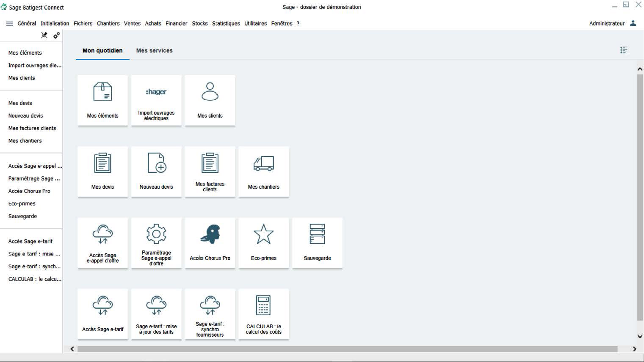Open the Utilitaires menu
The height and width of the screenshot is (362, 644).
coord(255,23)
